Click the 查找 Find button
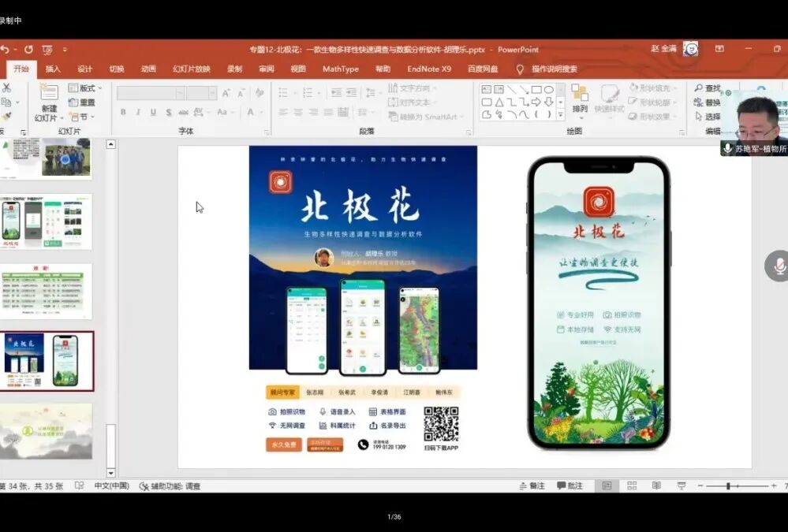The width and height of the screenshot is (788, 532). tap(708, 88)
